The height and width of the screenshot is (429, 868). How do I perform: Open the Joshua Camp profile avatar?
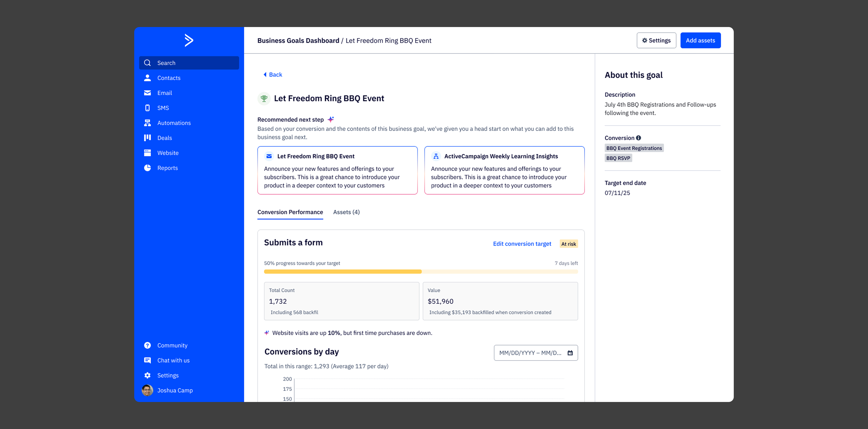(x=147, y=390)
